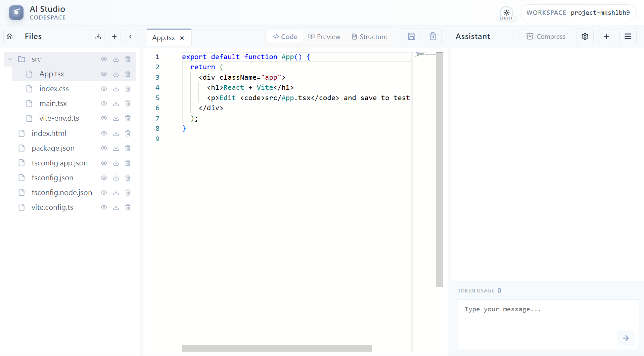Open main.tsx in the file tree
644x356 pixels.
pos(53,104)
